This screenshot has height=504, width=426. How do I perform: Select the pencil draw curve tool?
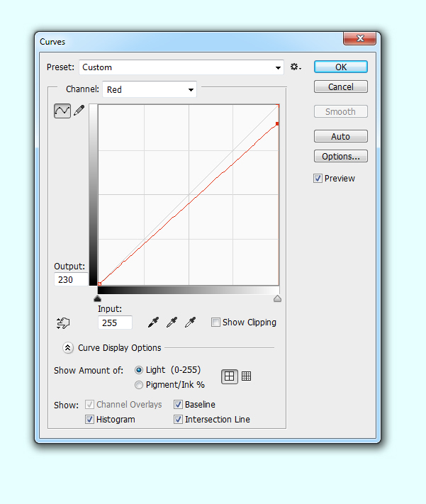pyautogui.click(x=79, y=111)
